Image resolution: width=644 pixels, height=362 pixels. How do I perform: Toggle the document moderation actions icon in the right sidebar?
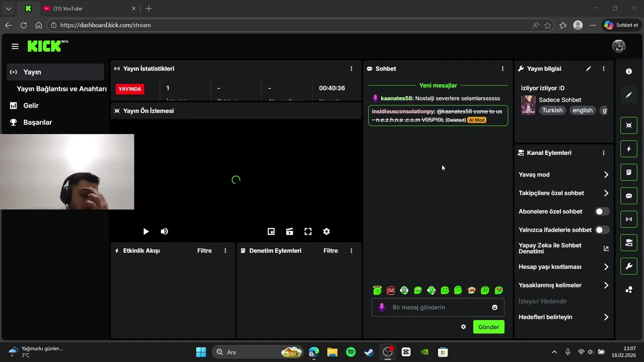(629, 172)
